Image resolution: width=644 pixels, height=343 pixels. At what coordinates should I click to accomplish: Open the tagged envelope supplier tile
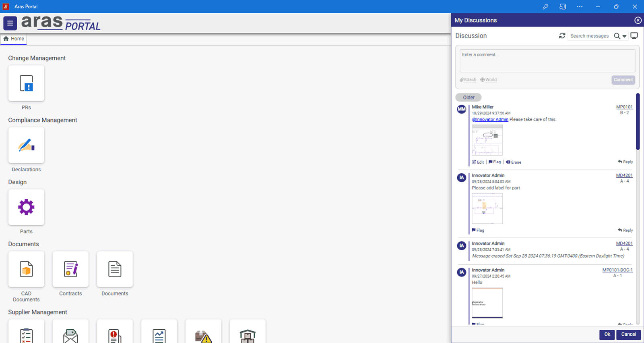(x=70, y=331)
